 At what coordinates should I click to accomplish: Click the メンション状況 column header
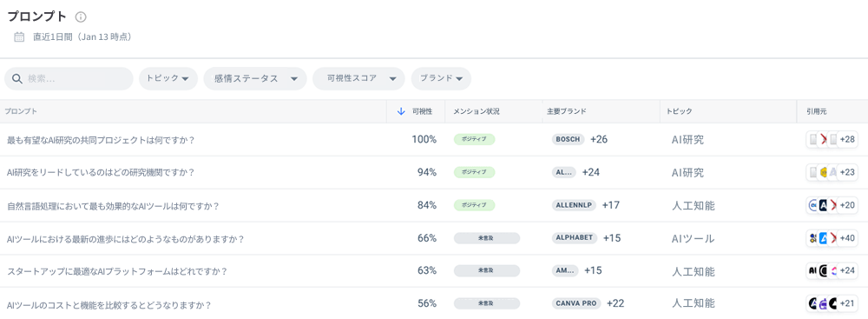pos(476,111)
